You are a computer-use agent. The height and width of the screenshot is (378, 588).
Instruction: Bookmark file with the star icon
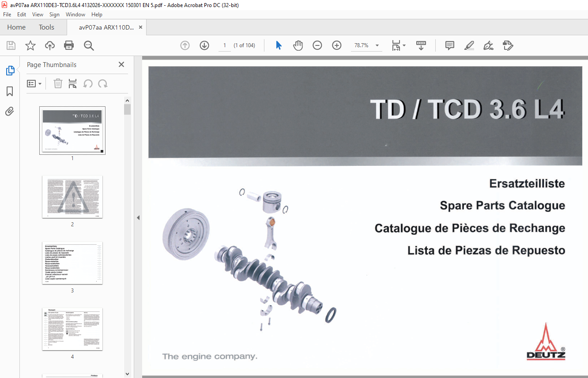30,45
